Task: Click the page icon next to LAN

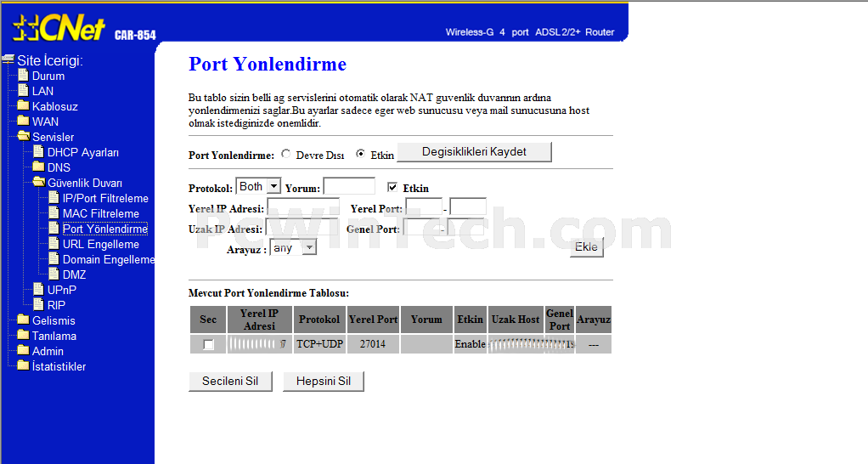Action: [x=23, y=90]
